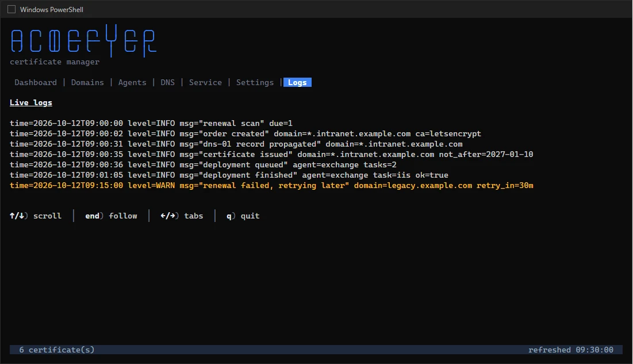Select the 'certificate issued' log line

271,154
